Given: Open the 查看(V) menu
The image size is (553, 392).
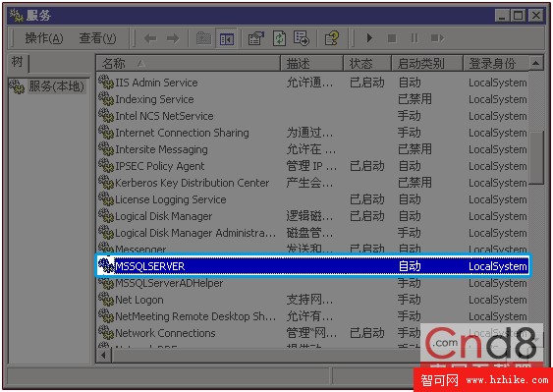Looking at the screenshot, I should click(x=97, y=38).
